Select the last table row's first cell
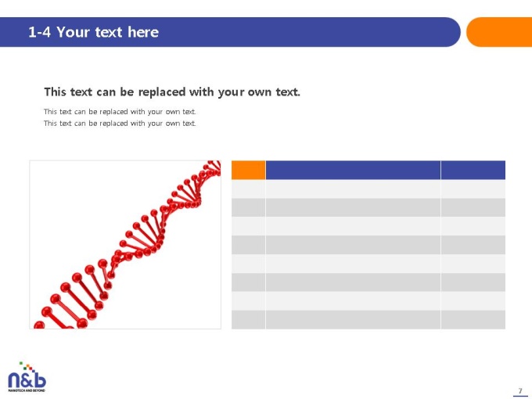The image size is (532, 399). point(248,320)
